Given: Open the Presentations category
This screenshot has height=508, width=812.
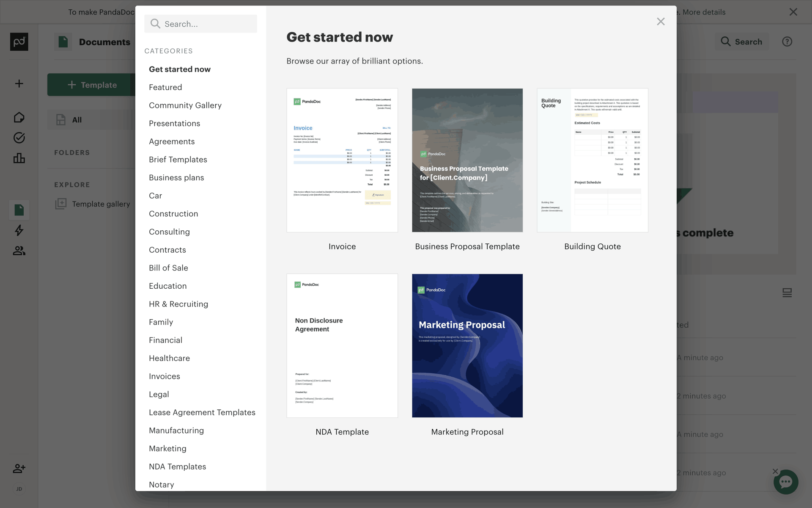Looking at the screenshot, I should [174, 123].
